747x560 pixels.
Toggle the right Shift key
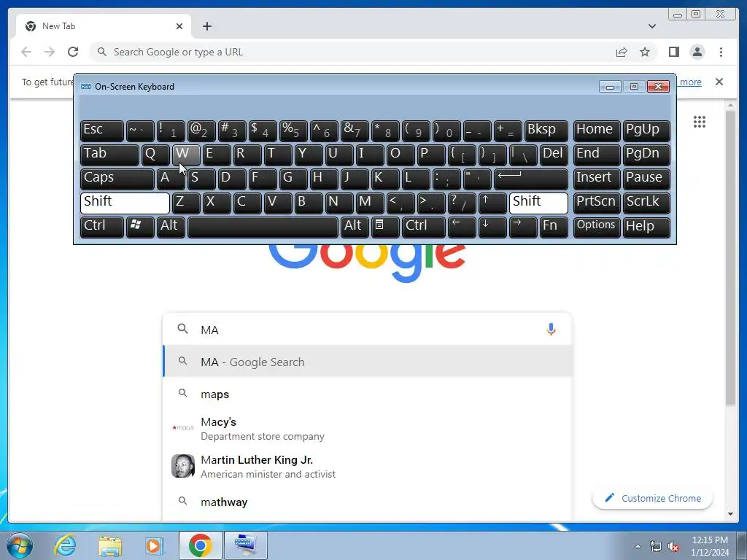point(538,203)
